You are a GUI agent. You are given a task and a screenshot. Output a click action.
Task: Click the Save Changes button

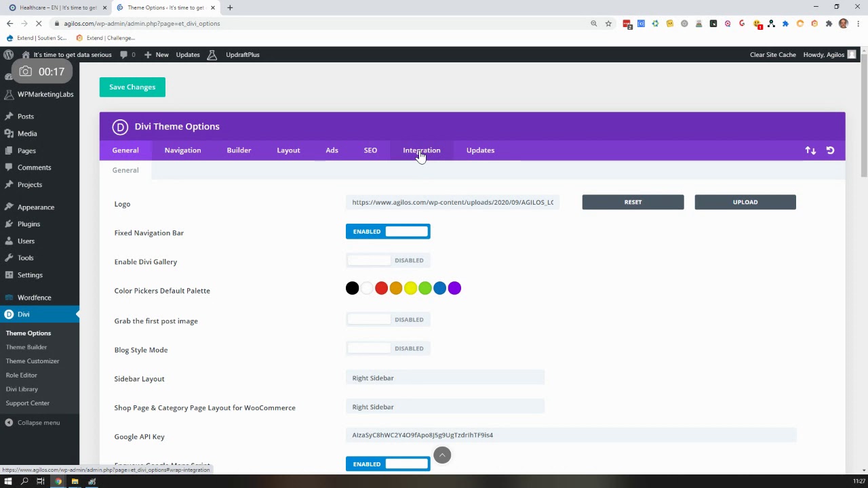[x=132, y=87]
